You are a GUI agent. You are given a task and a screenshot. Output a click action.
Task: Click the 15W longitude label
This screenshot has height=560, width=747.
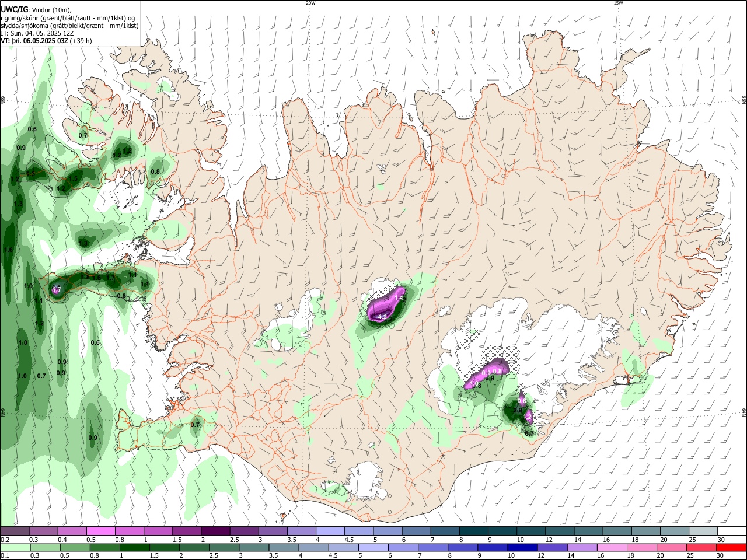coord(618,3)
